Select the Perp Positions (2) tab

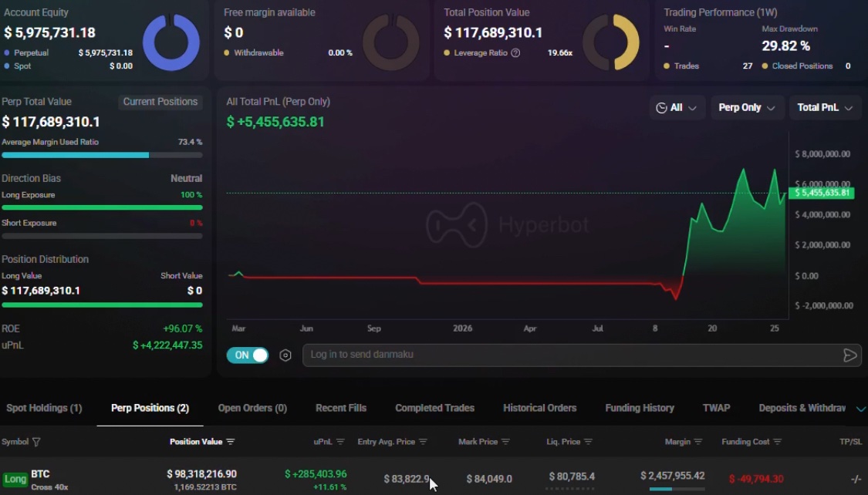click(150, 408)
